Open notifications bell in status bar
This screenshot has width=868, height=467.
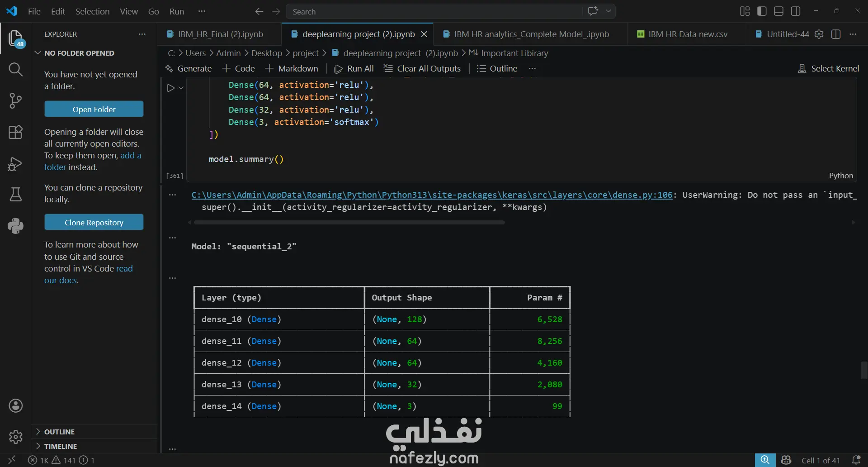(x=856, y=460)
